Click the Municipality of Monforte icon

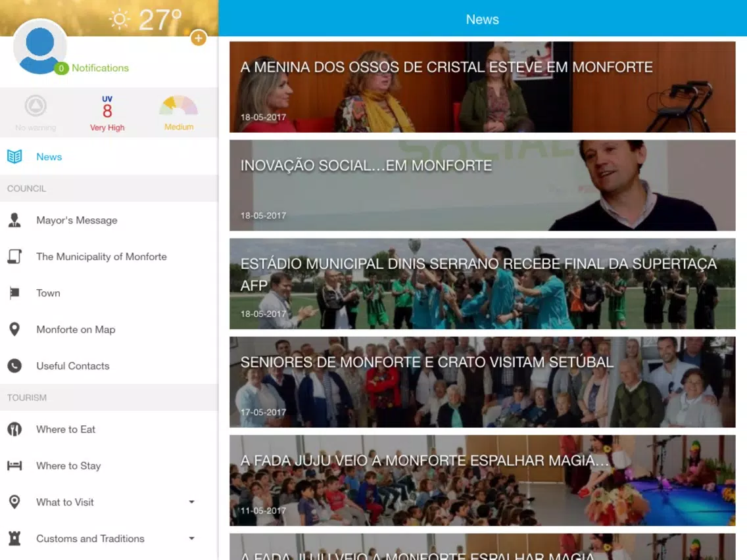14,256
